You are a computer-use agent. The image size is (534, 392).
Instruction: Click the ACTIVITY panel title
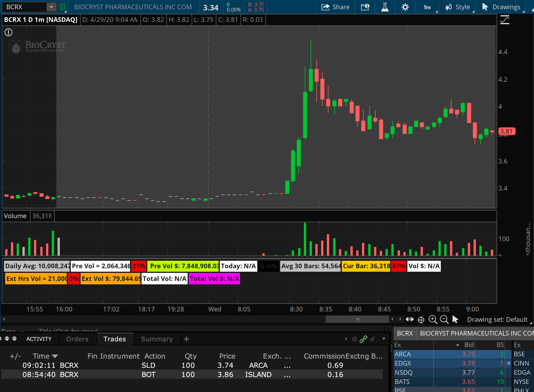click(39, 339)
